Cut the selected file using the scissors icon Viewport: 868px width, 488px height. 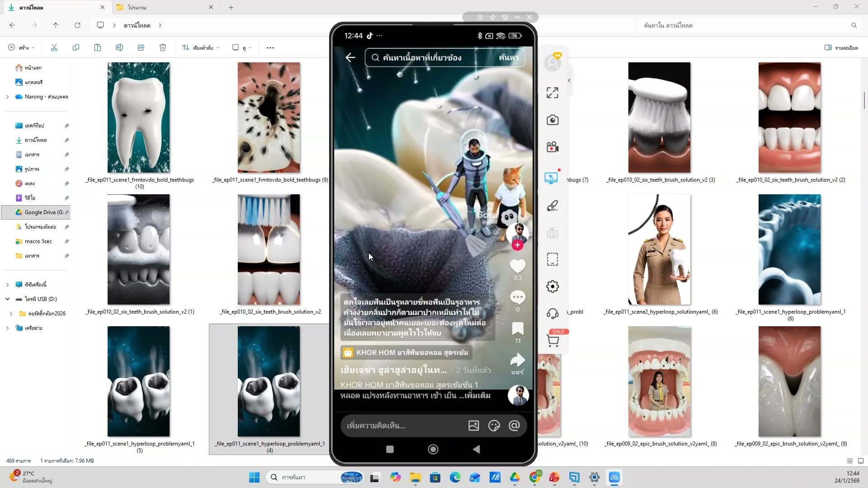(54, 47)
